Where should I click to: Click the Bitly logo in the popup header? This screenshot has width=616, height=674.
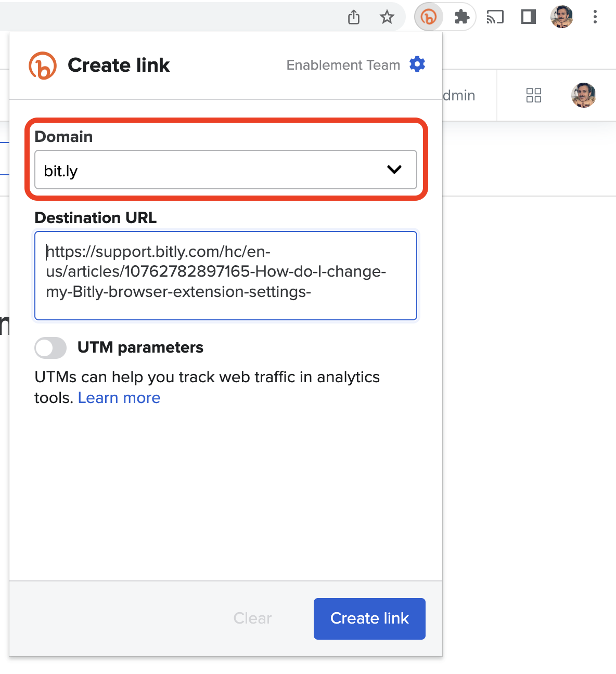pyautogui.click(x=44, y=65)
